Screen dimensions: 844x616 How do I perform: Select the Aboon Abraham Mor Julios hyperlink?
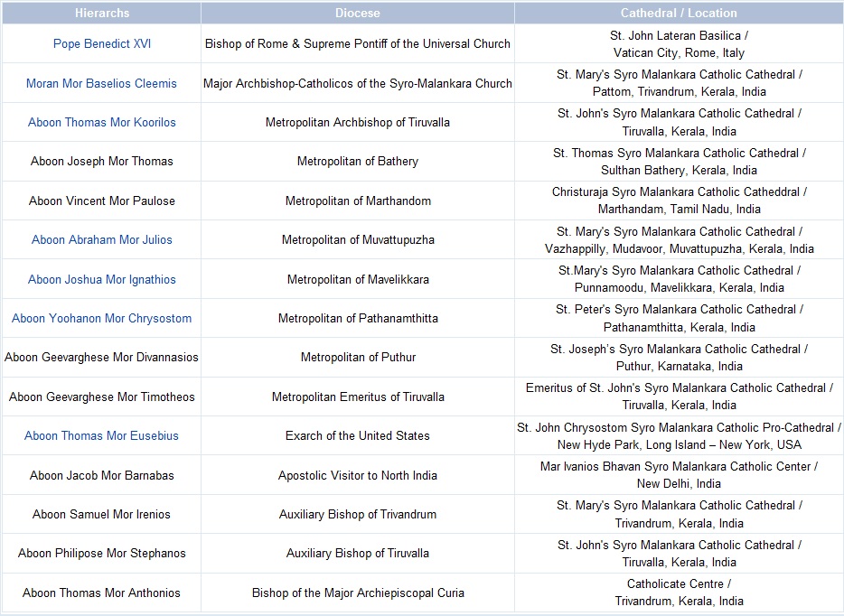point(101,239)
